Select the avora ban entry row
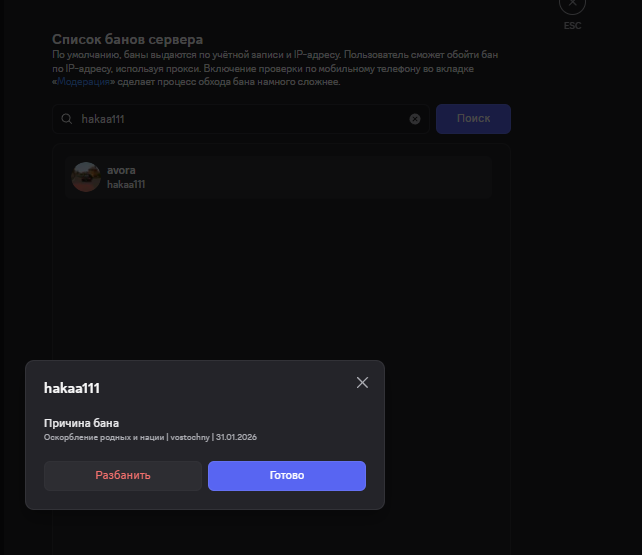Screen dimensions: 642x555 click(280, 177)
